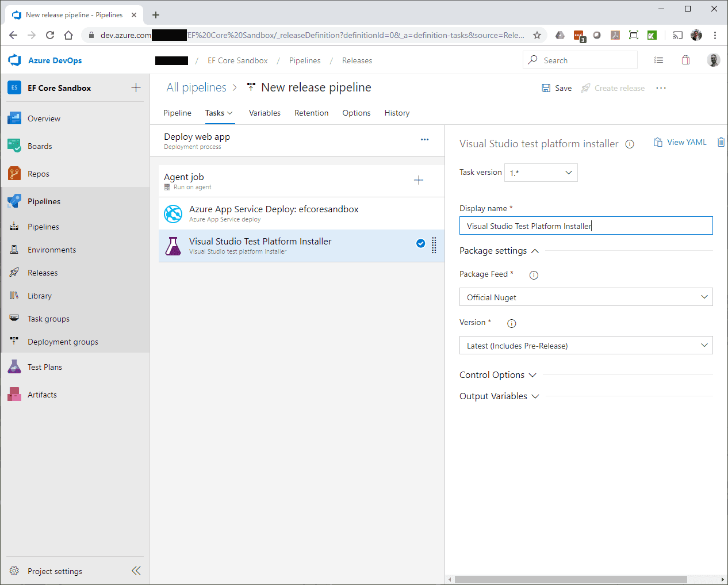This screenshot has width=728, height=585.
Task: Click the marketplace shopping bag icon
Action: 685,60
